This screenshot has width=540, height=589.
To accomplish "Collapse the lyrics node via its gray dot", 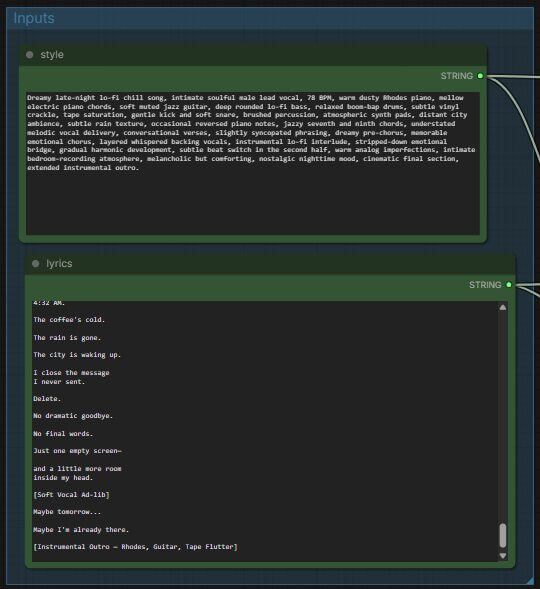I will coord(36,264).
